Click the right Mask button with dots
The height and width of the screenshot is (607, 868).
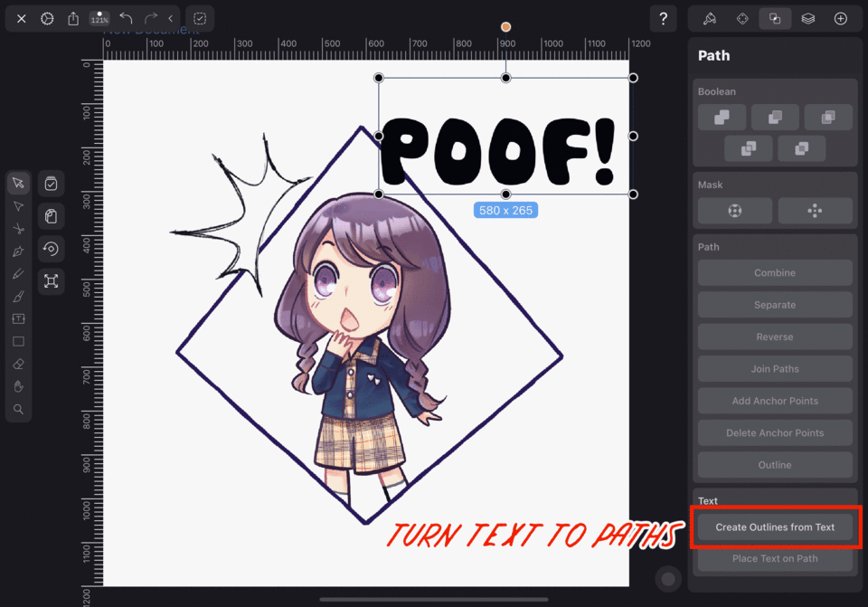pos(815,211)
